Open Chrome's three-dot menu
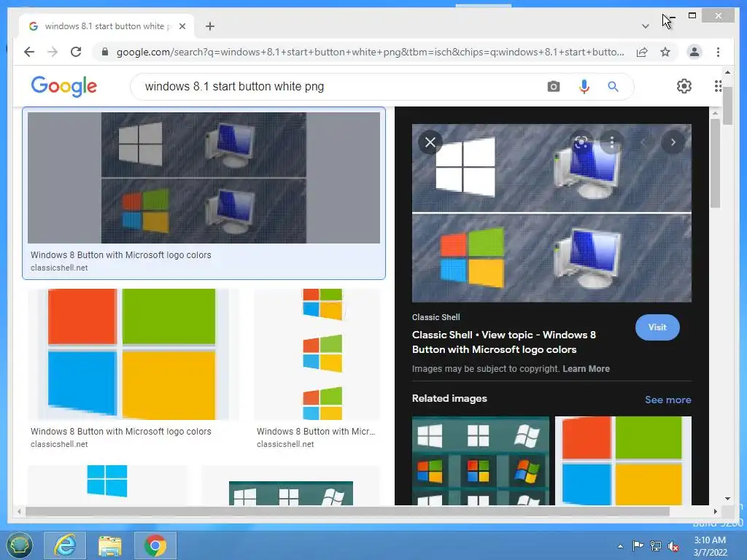Screen dimensions: 747x560 718,52
